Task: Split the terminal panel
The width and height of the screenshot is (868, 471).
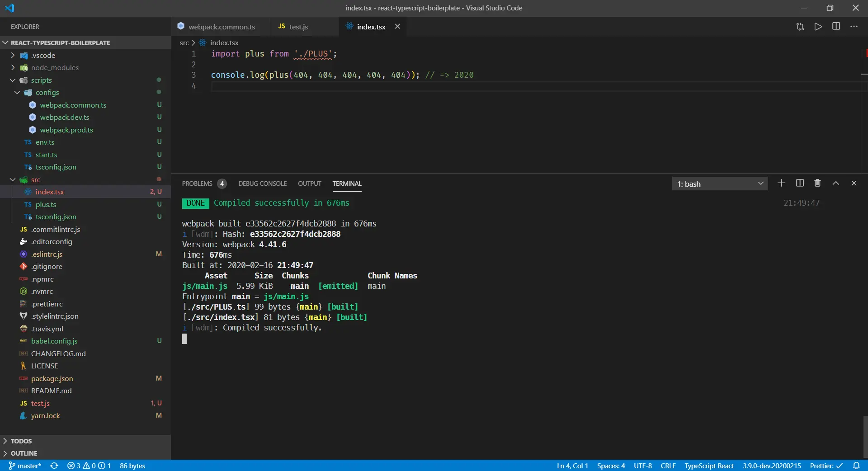Action: pos(800,183)
